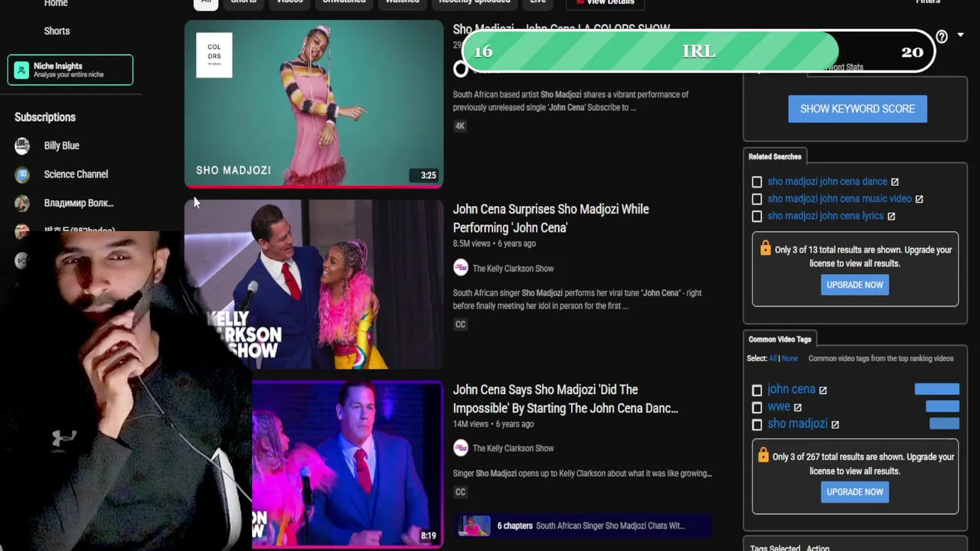The height and width of the screenshot is (551, 980).
Task: Open 'Did The Impossible' video title
Action: coord(565,399)
